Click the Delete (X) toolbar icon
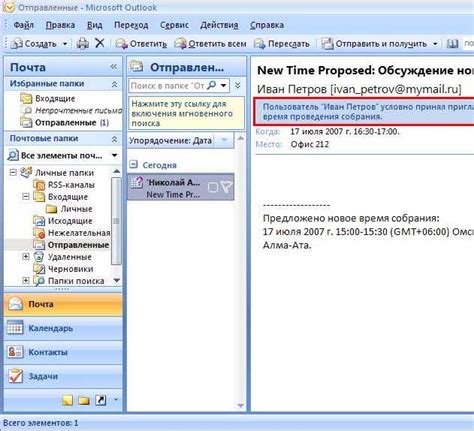 pos(100,43)
